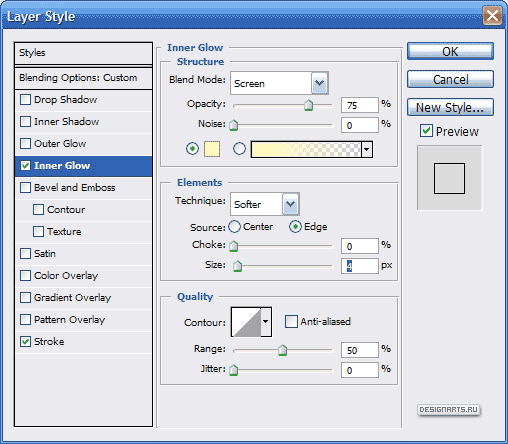Click the Choke slider handle
The width and height of the screenshot is (508, 444).
tap(234, 246)
